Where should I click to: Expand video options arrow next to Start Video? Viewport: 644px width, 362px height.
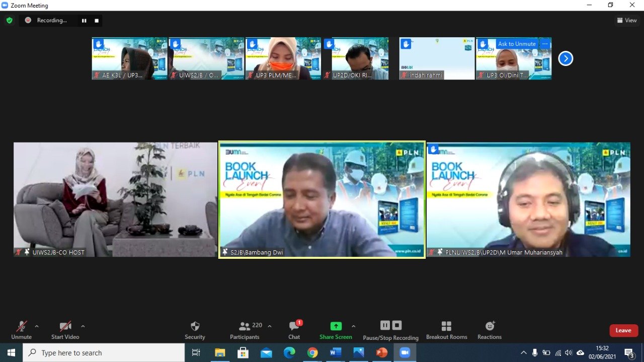pos(83,326)
